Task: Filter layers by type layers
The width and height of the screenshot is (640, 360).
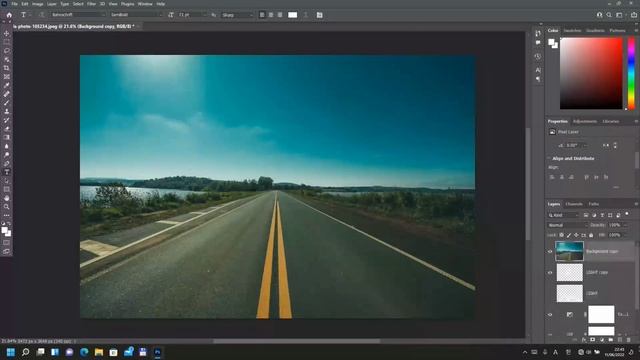Action: click(x=602, y=215)
